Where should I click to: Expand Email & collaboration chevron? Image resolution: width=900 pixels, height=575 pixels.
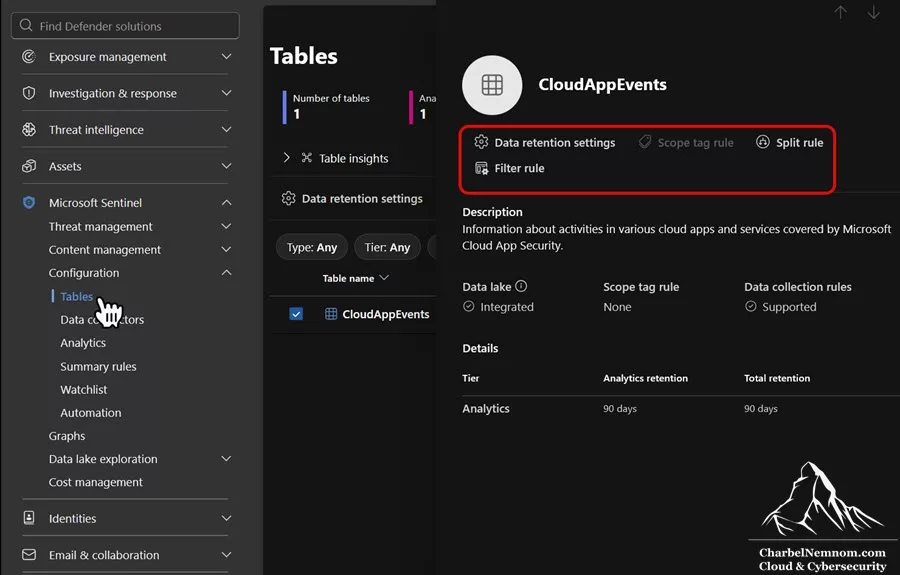point(227,554)
